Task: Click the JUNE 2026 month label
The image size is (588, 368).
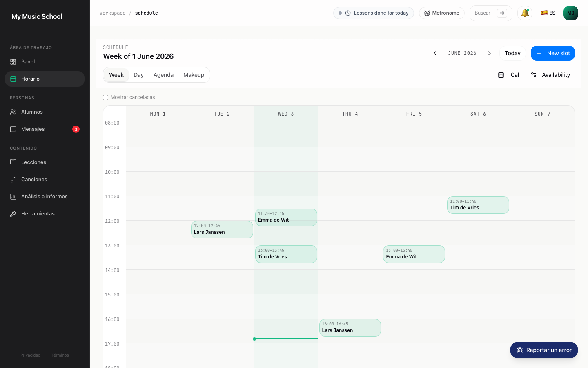Action: pyautogui.click(x=462, y=53)
